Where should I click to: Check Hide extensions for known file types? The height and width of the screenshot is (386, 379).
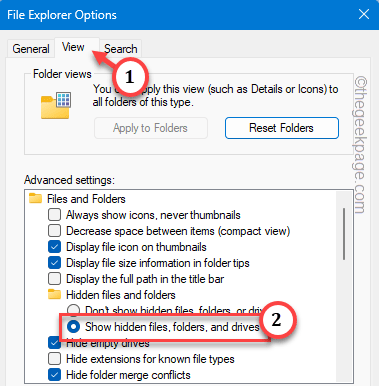[54, 359]
